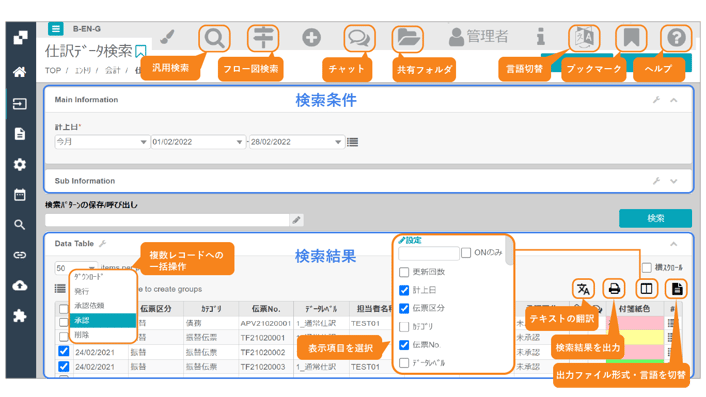Uncheck the 計上日 column checkbox
The width and height of the screenshot is (706, 397).
pos(404,290)
